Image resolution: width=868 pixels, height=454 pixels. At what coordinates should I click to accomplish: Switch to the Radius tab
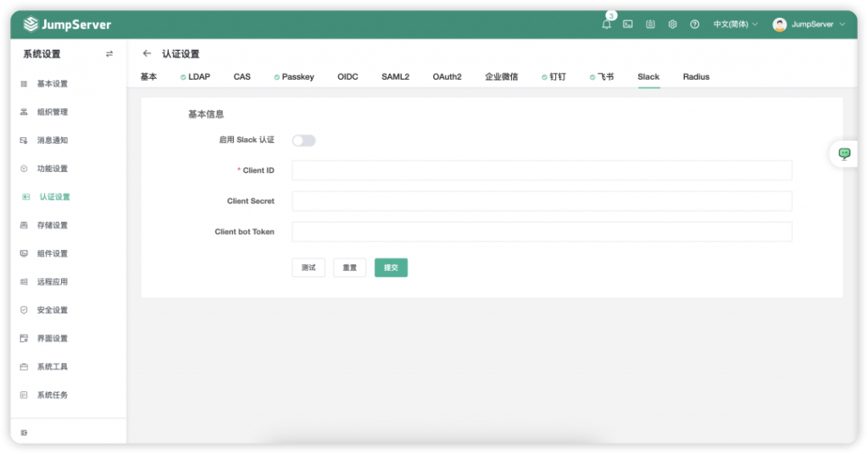696,77
